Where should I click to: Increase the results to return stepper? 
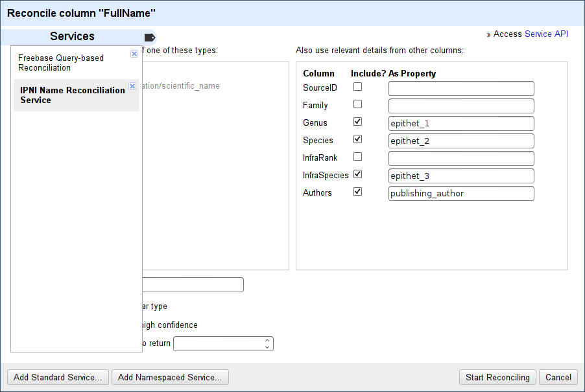pos(267,341)
